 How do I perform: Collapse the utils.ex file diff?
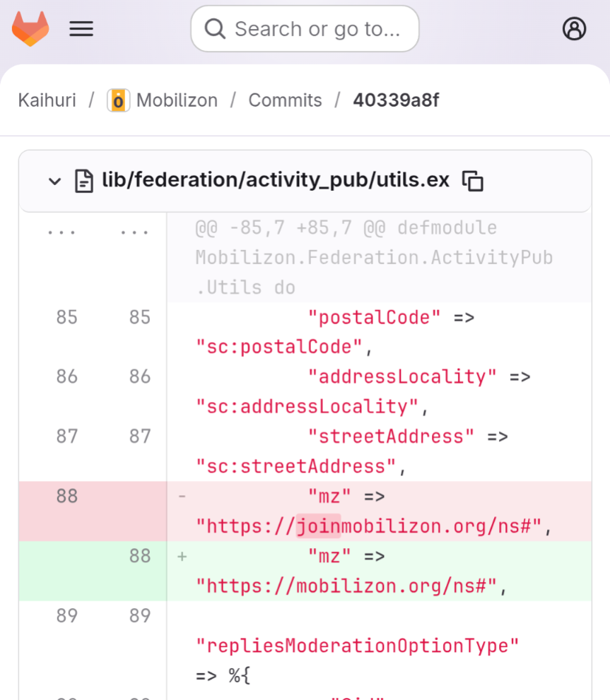[x=54, y=182]
